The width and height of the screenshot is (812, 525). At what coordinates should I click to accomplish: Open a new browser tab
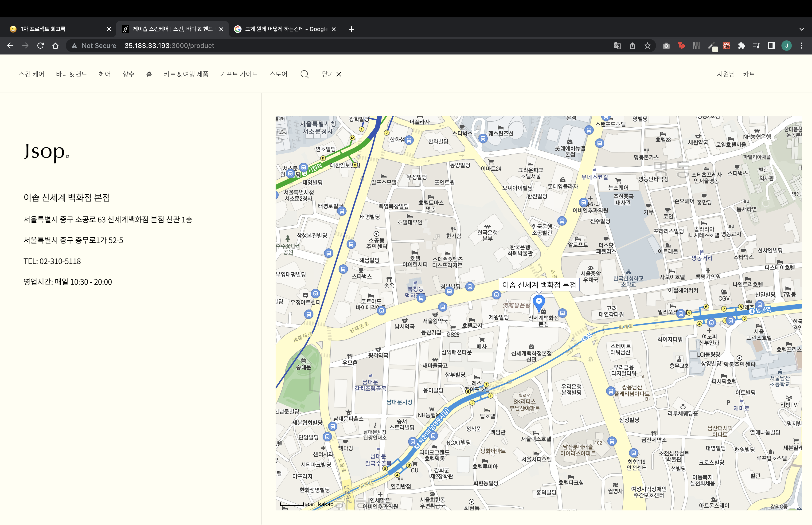(351, 29)
